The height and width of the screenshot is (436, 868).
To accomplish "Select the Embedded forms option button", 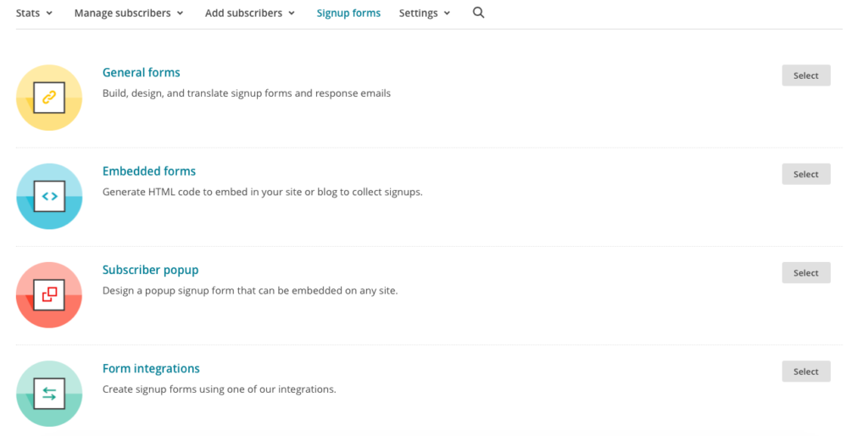I will click(x=806, y=174).
